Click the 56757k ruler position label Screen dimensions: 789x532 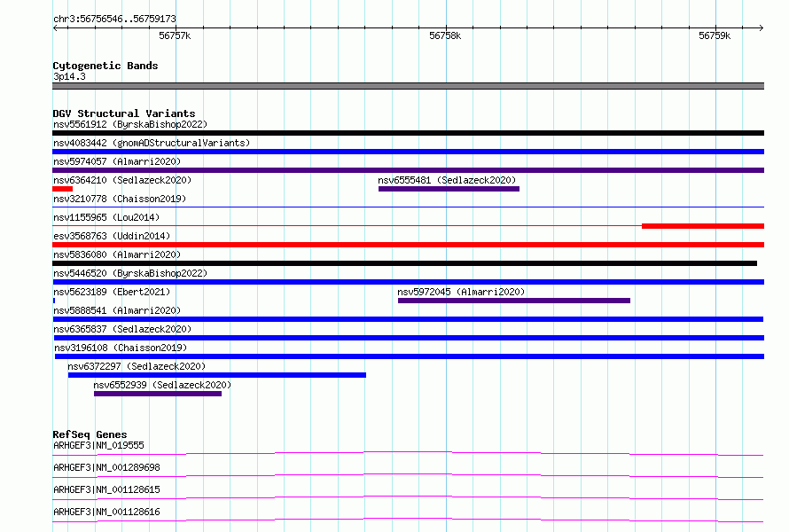click(175, 35)
